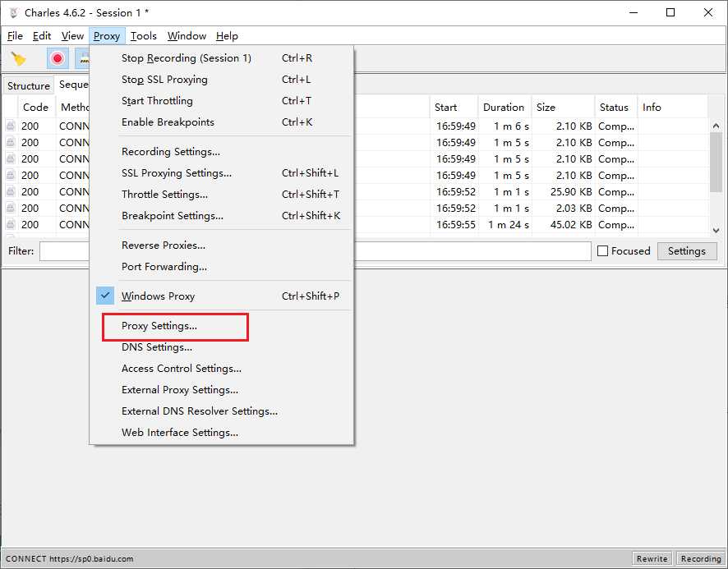Screen dimensions: 728x569
Task: Choose Port Forwarding... menu item
Action: (222, 267)
